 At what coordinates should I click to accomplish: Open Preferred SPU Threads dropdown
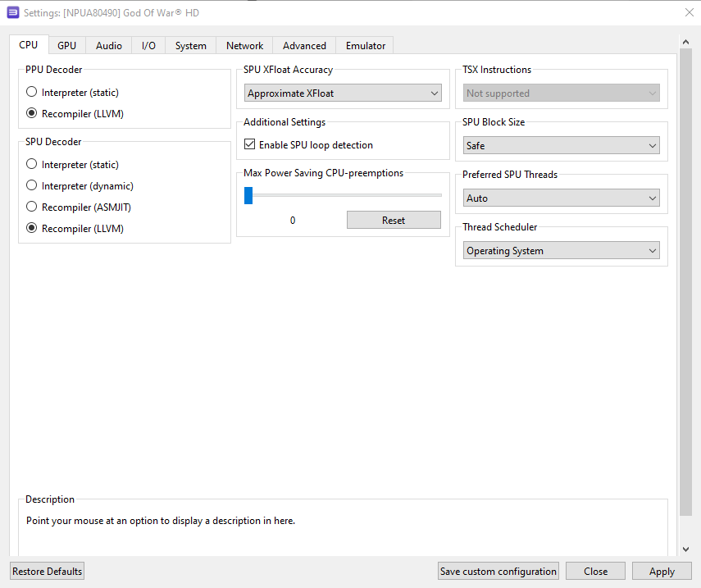561,198
